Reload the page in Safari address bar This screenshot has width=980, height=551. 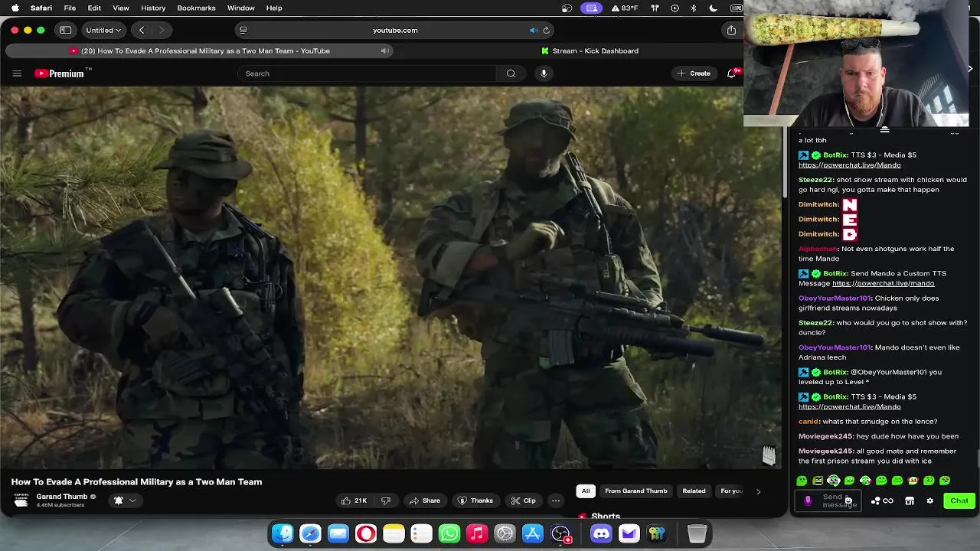point(546,30)
